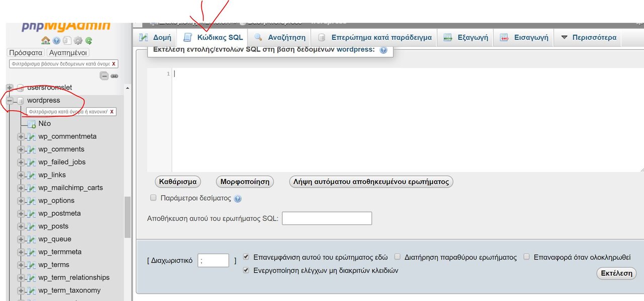Viewport: 644px width, 301px height.
Task: Click the table icon of wp_options
Action: point(32,201)
